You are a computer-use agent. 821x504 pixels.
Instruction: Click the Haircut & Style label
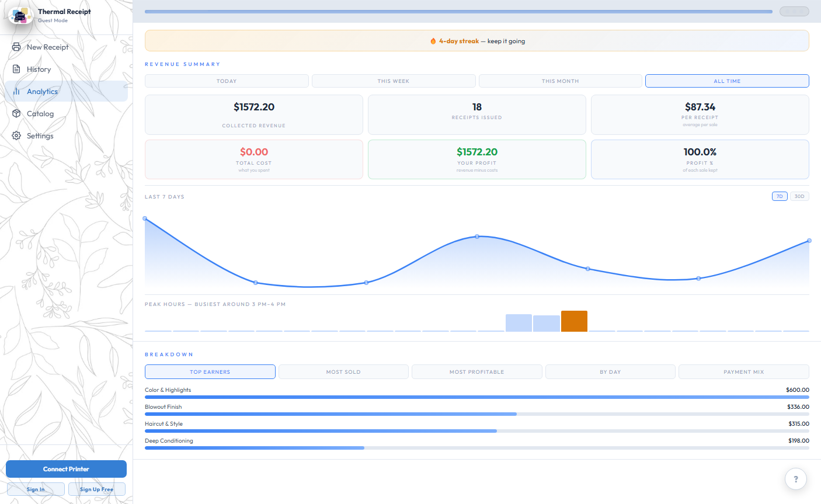pos(164,423)
